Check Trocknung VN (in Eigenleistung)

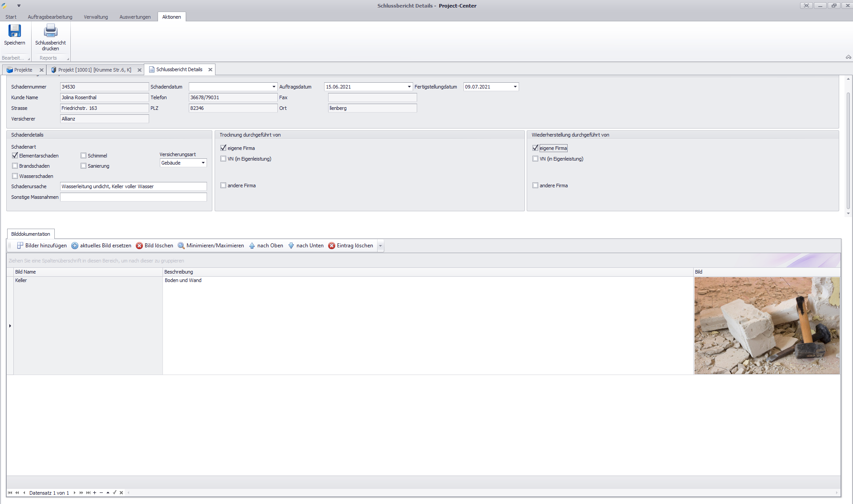point(223,158)
